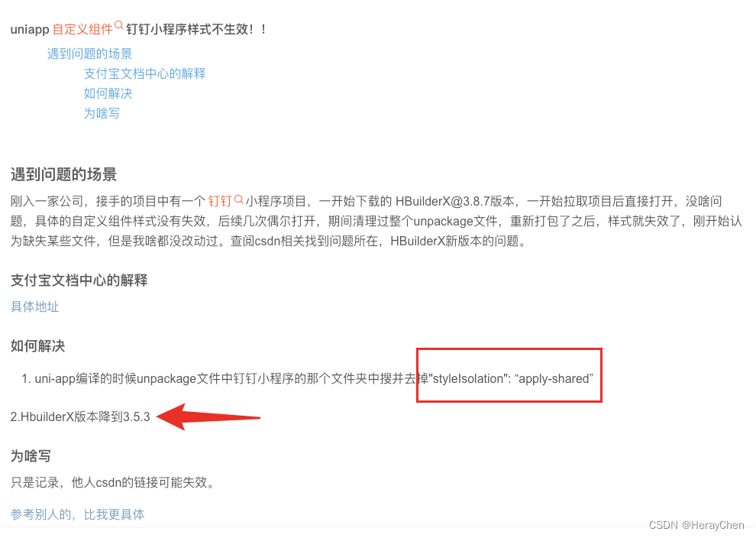The image size is (756, 538).
Task: Click the HbuilderX版本降到3.5.3 step text
Action: click(x=80, y=416)
